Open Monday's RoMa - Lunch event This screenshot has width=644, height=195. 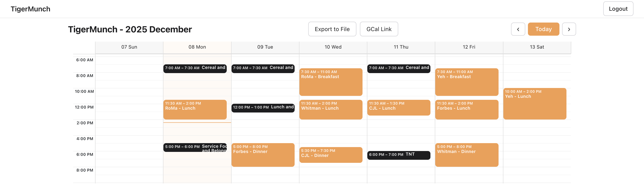pos(195,110)
